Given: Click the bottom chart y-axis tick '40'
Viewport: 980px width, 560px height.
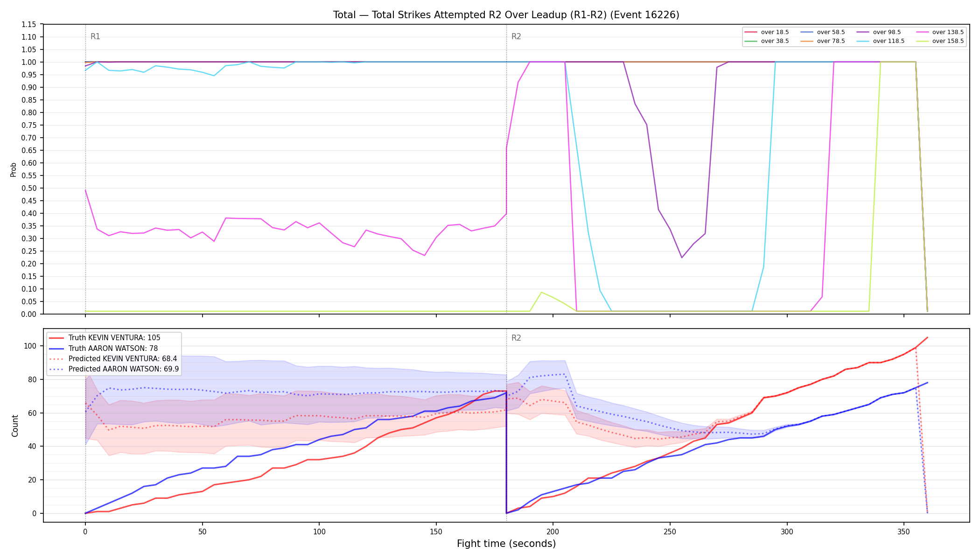Looking at the screenshot, I should point(32,447).
